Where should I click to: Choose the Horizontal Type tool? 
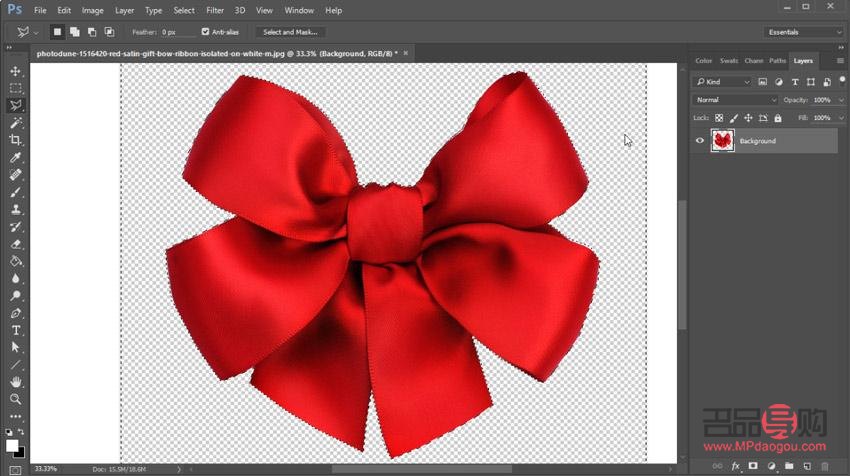16,330
